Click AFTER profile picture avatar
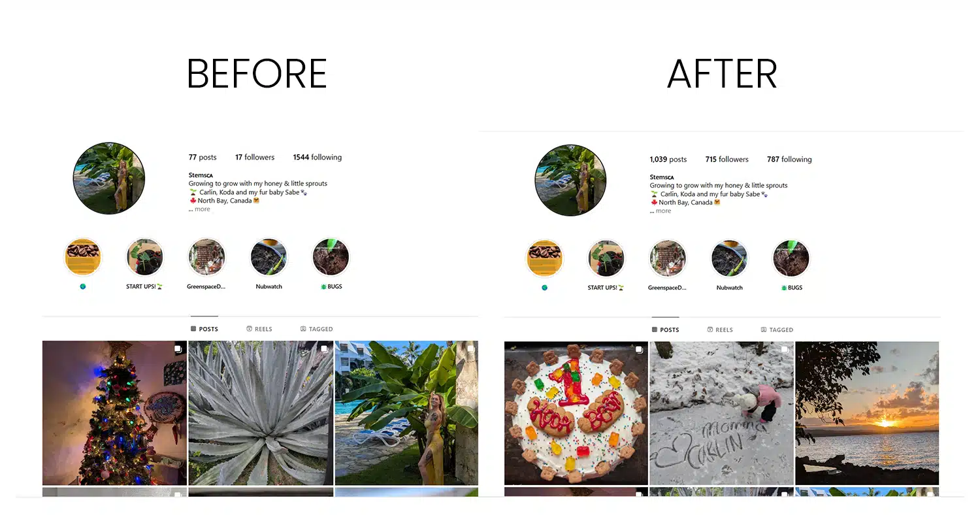The width and height of the screenshot is (980, 523). point(570,180)
